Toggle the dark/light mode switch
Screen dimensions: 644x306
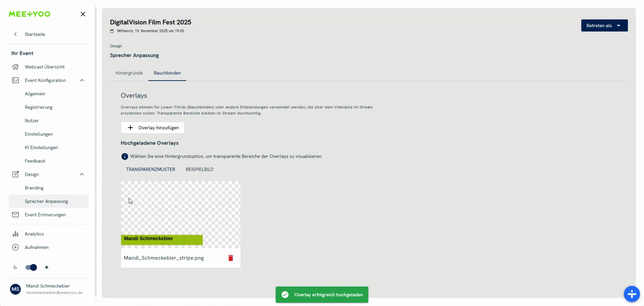31,267
